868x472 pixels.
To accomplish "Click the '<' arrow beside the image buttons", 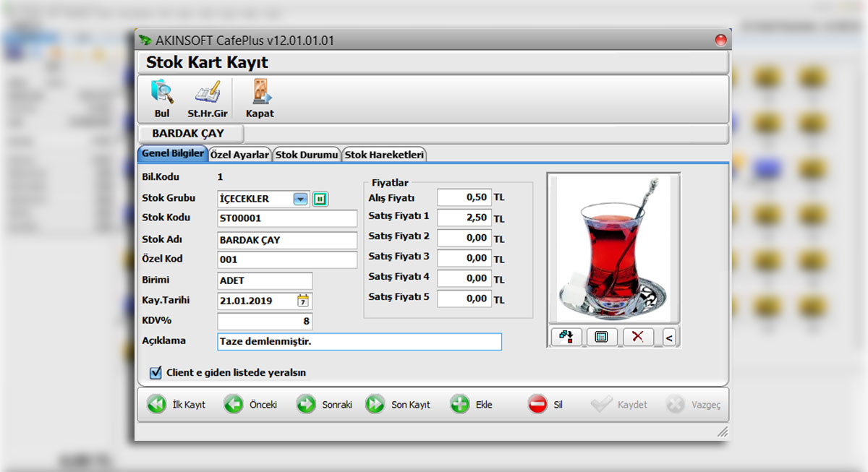I will click(669, 337).
